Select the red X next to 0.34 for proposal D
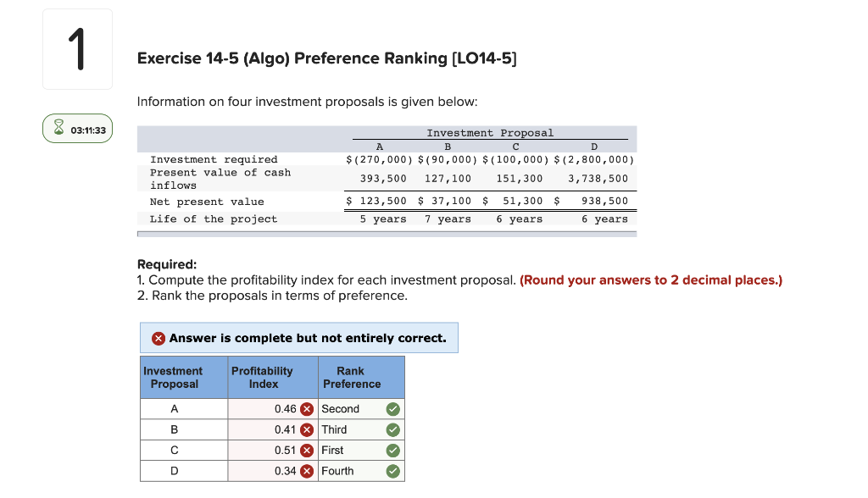Image resolution: width=868 pixels, height=498 pixels. pos(306,471)
